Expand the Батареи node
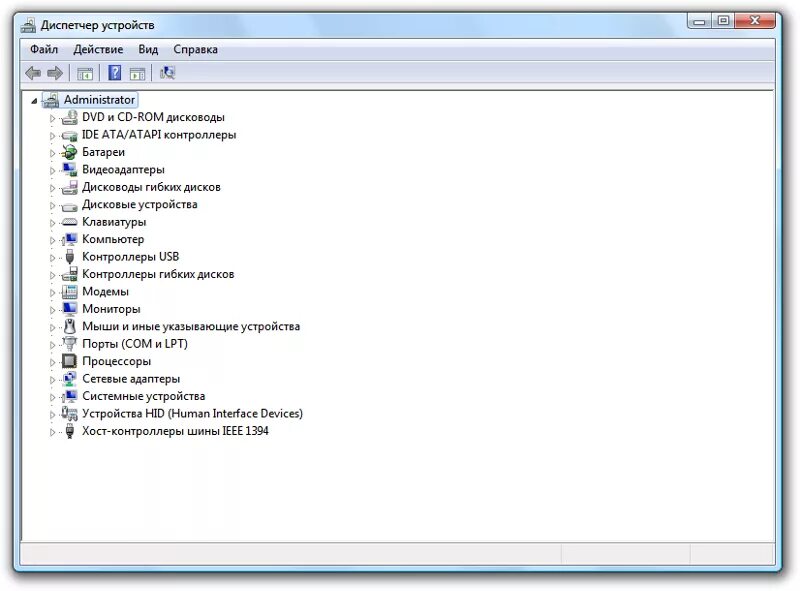The image size is (800, 591). click(x=52, y=153)
